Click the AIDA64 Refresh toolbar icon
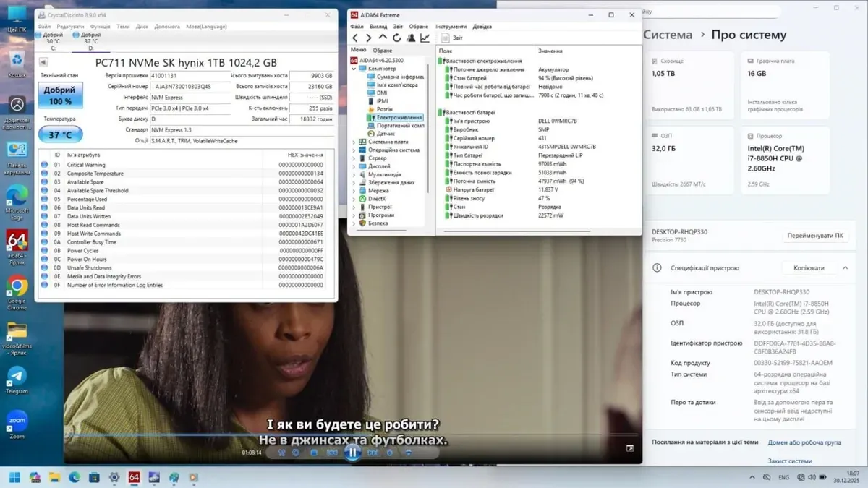This screenshot has height=488, width=868. point(396,38)
